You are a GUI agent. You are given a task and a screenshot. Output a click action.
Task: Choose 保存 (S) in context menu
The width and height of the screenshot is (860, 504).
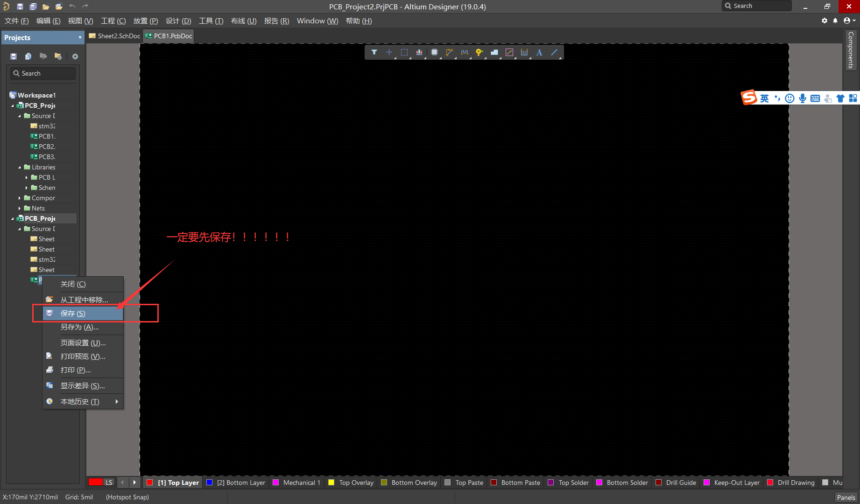pyautogui.click(x=83, y=314)
